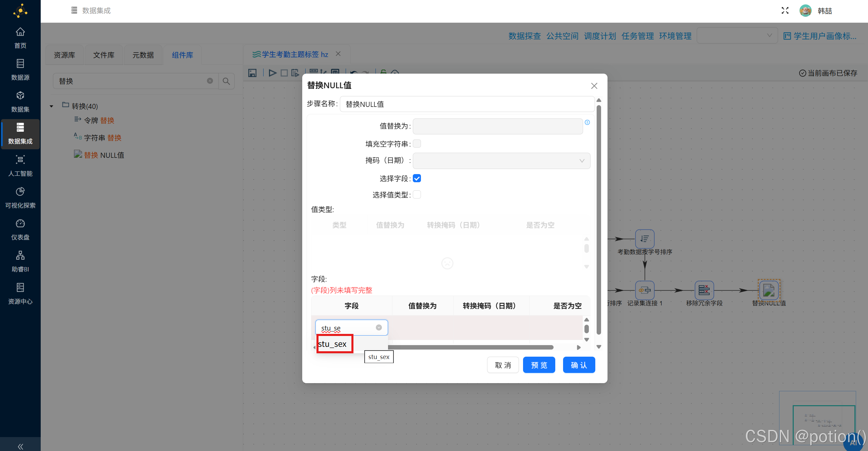868x451 pixels.
Task: Open the 仪表盘 dashboard sidebar icon
Action: coord(20,229)
